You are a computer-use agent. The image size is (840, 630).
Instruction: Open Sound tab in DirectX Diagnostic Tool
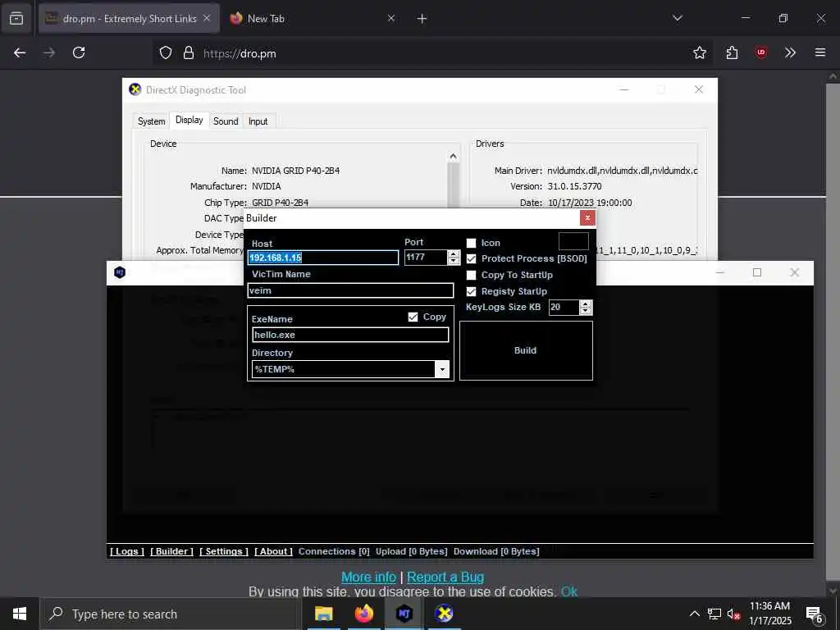pos(226,121)
